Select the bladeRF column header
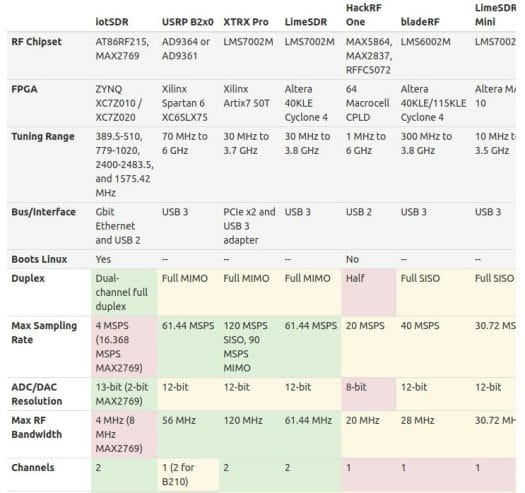The height and width of the screenshot is (493, 525). [x=420, y=22]
